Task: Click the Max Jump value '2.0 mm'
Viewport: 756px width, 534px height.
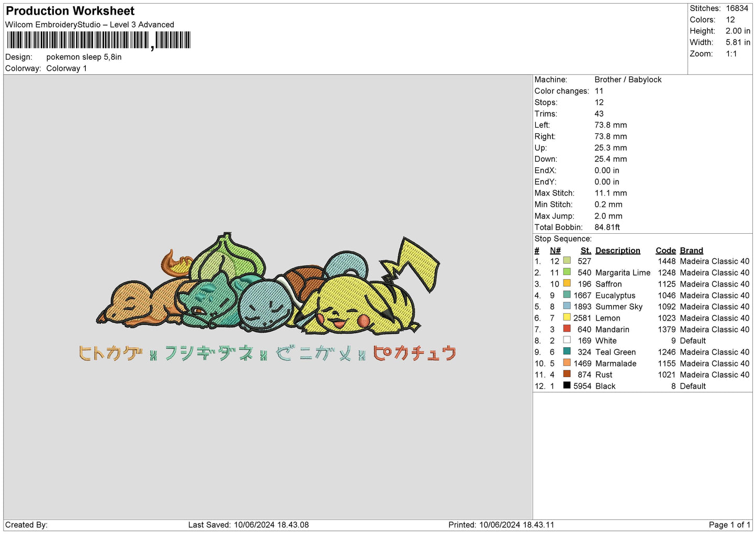Action: [608, 216]
